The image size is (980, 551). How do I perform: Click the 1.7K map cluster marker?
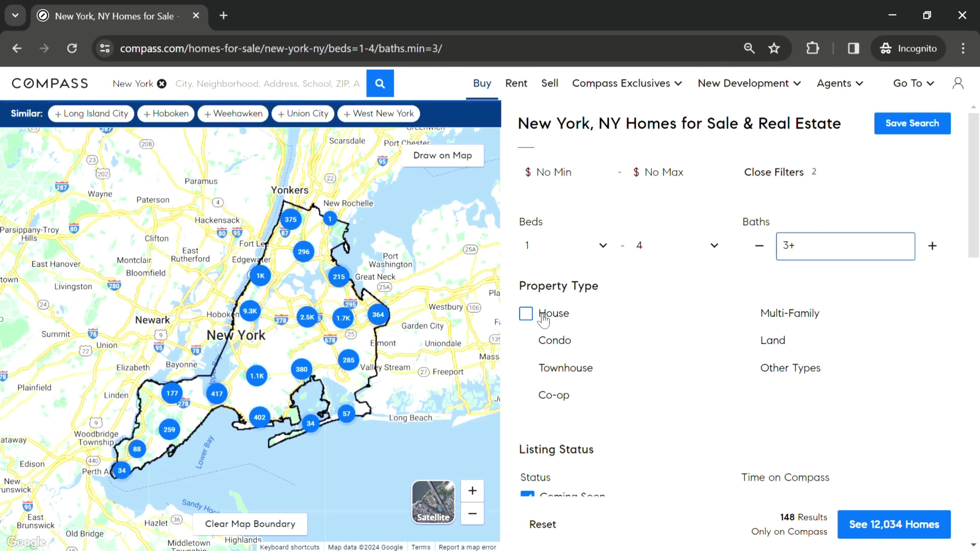[343, 318]
